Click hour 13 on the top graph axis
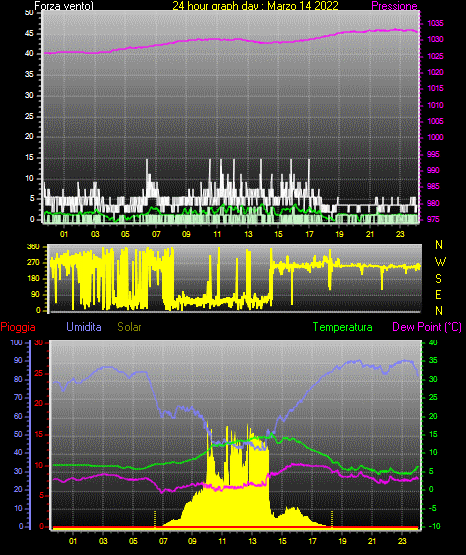The image size is (466, 555). coord(248,234)
